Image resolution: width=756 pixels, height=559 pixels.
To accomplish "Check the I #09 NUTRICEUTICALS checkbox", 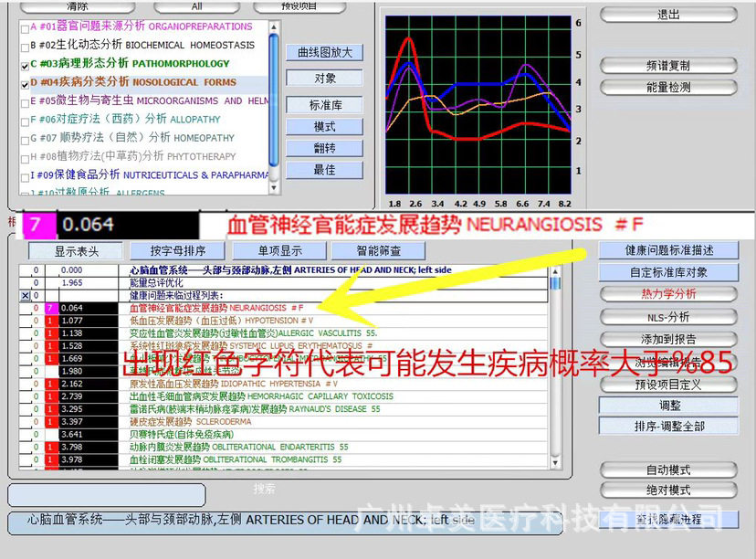I will click(x=25, y=177).
